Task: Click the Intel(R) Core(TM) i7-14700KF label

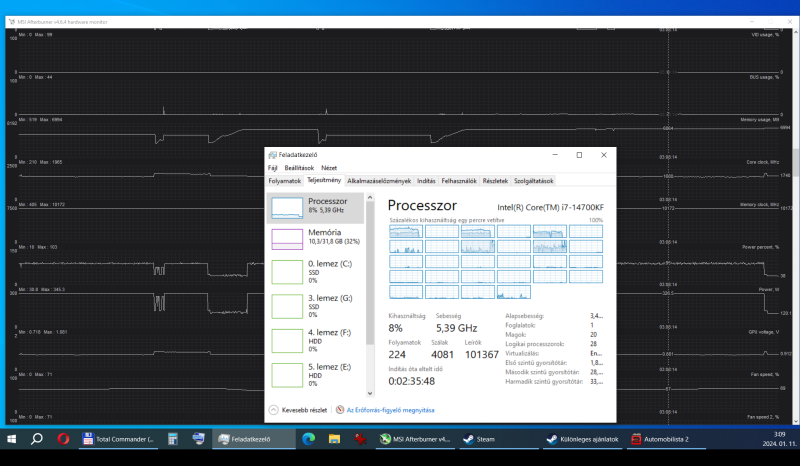Action: pos(550,207)
